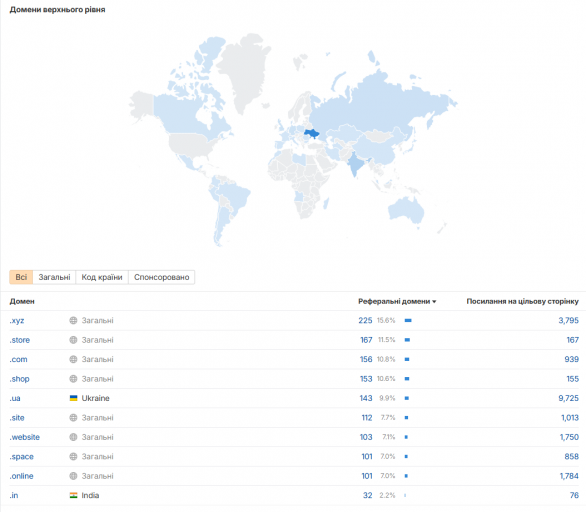Screen dimensions: 586x512
Task: Click referring domains count 32
Action: (368, 496)
